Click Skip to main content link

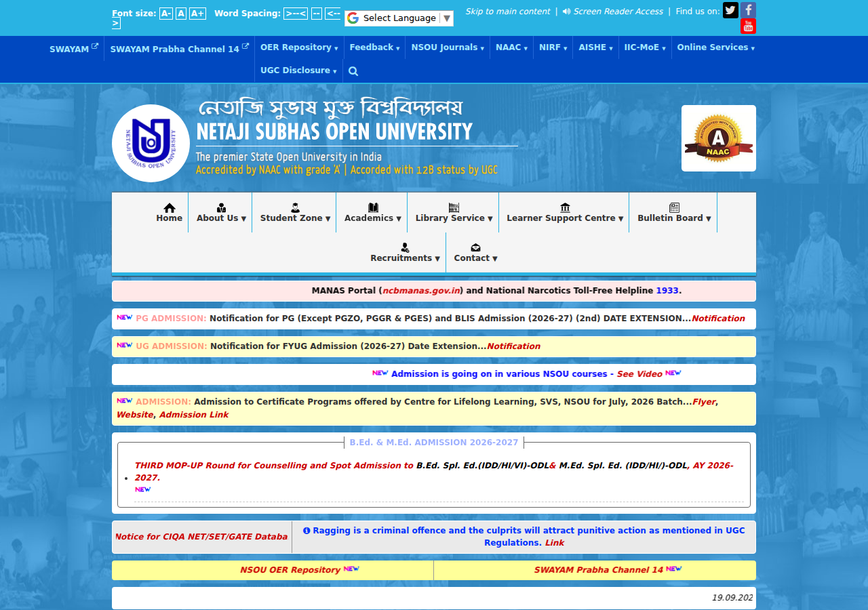[508, 12]
